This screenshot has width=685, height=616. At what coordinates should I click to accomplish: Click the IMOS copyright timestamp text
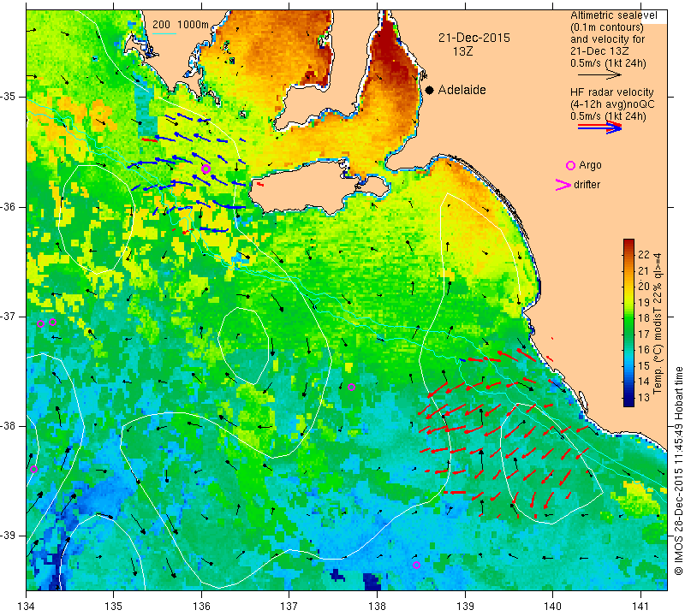(678, 471)
